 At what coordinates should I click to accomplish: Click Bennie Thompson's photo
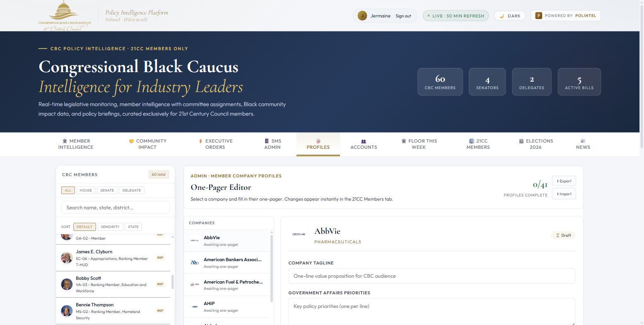(67, 311)
